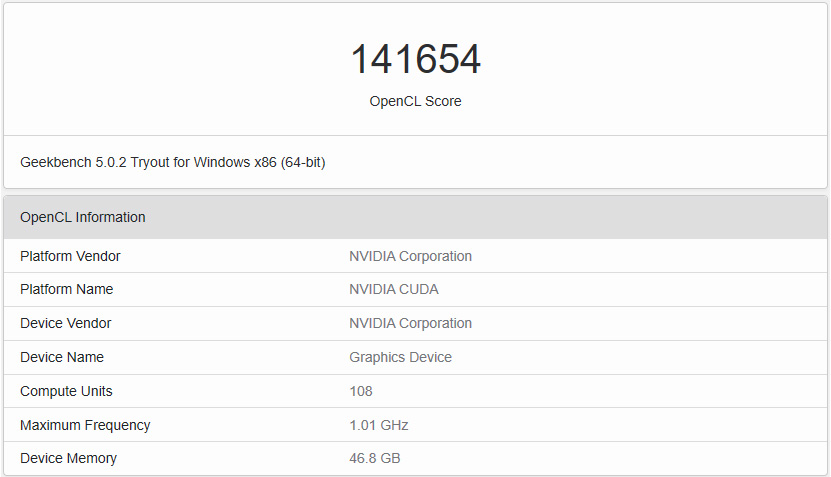Select the OpenCL Information section header
831x477 pixels.
point(83,217)
